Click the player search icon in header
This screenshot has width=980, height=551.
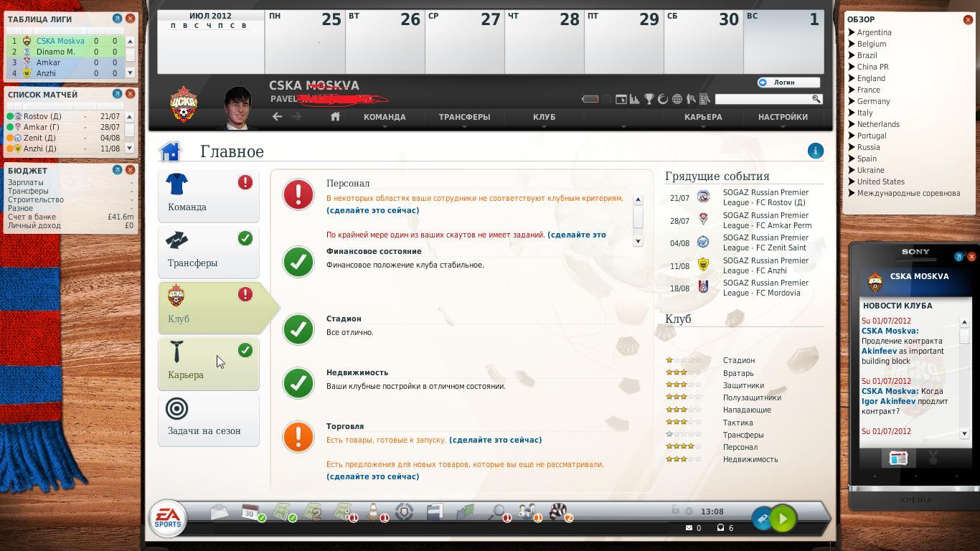pos(691,99)
